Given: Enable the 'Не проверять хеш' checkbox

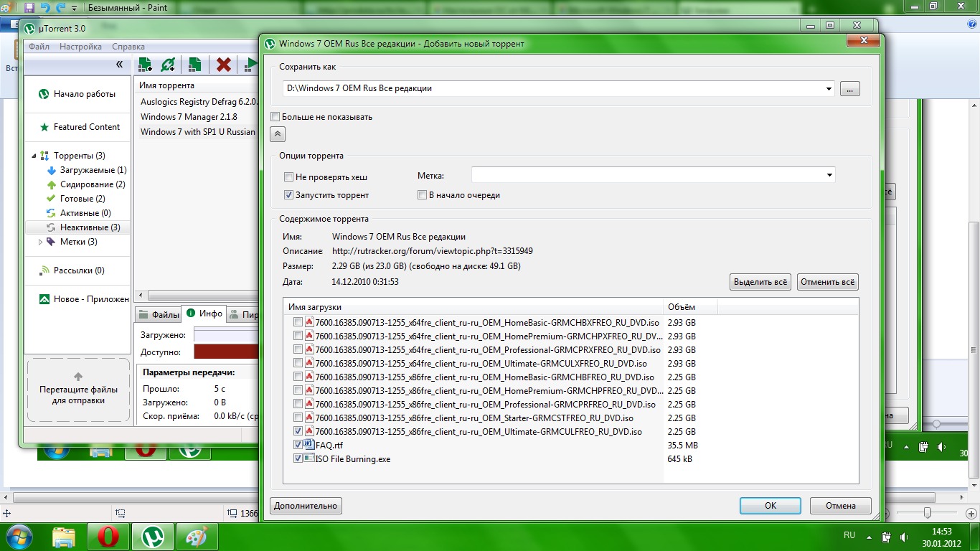Looking at the screenshot, I should tap(289, 177).
